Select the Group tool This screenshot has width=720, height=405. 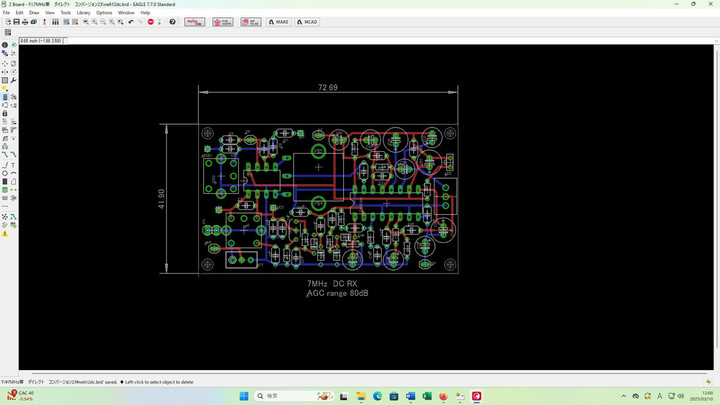click(5, 80)
